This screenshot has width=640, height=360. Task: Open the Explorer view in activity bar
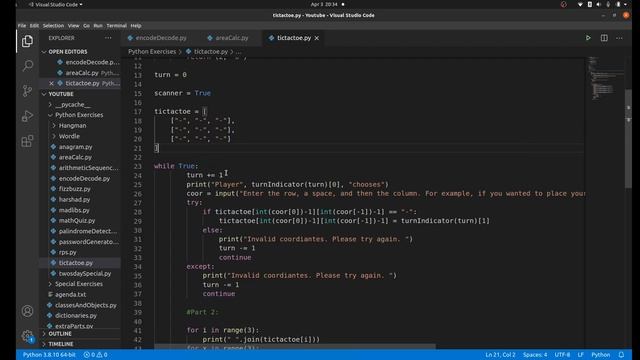pos(27,41)
